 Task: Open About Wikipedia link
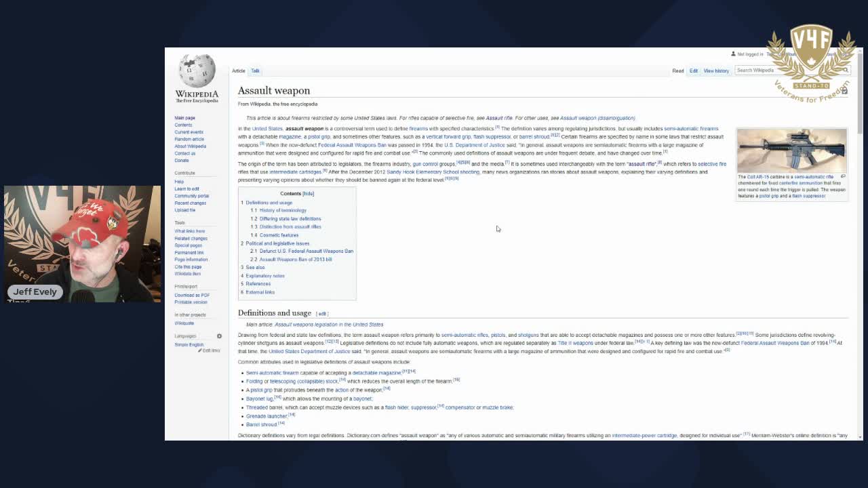[190, 146]
